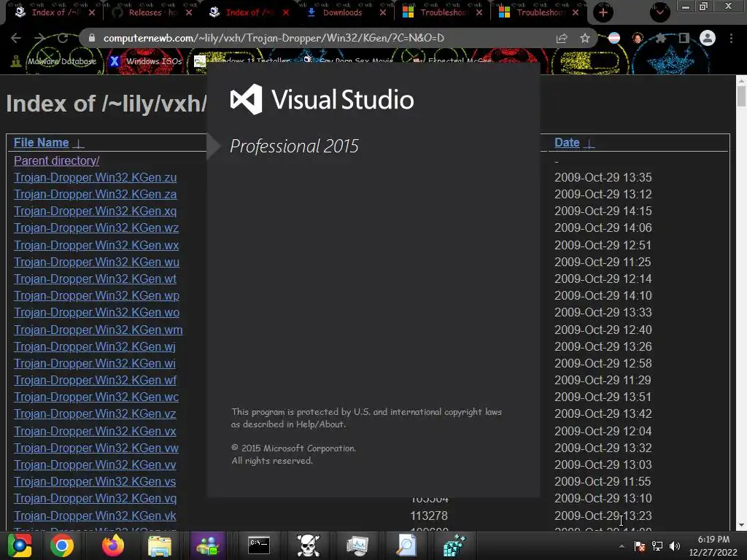Open the Extensions puzzle-piece menu
Viewport: 747px width, 560px height.
(x=661, y=38)
